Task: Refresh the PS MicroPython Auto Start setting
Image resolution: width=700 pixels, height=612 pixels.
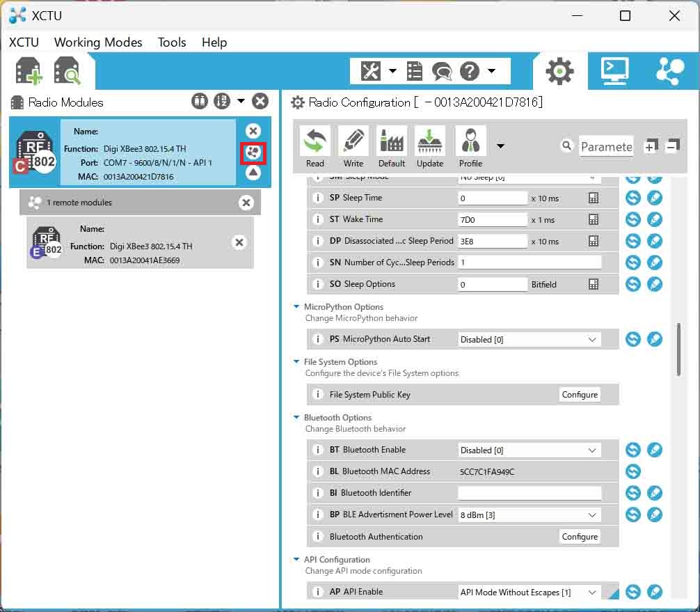Action: [x=633, y=339]
